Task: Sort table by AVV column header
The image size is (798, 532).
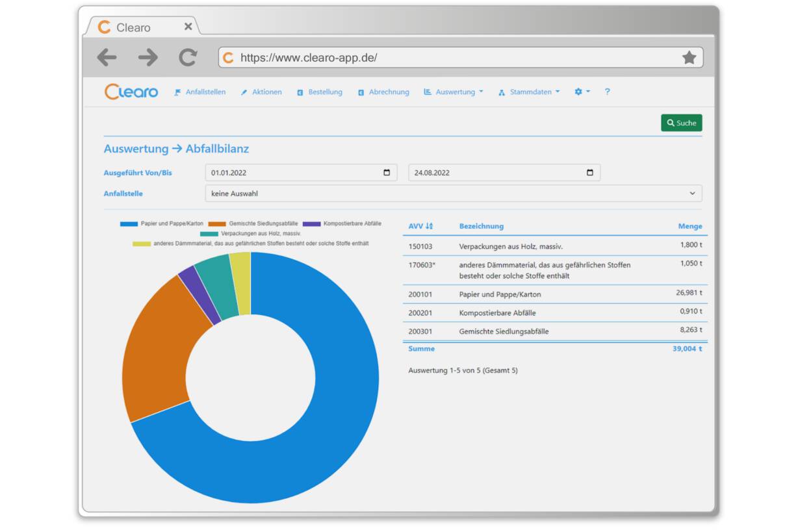Action: [420, 226]
